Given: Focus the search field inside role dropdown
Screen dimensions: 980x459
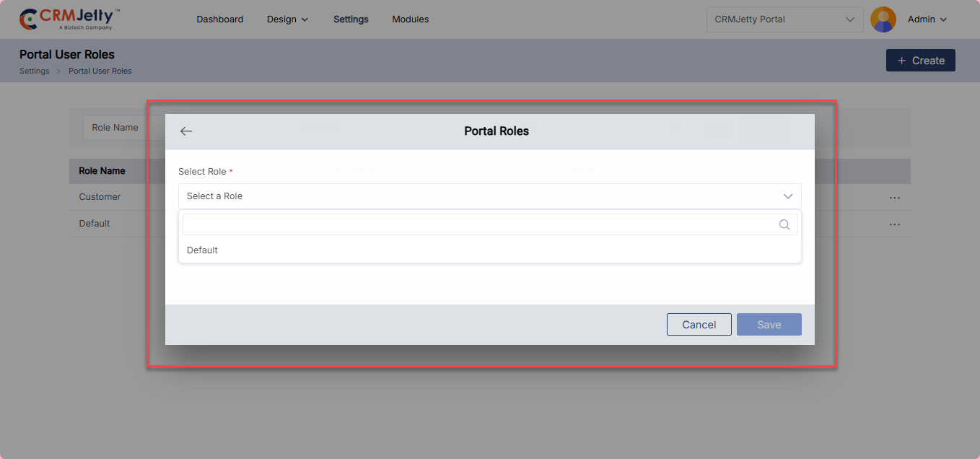Looking at the screenshot, I should (476, 224).
